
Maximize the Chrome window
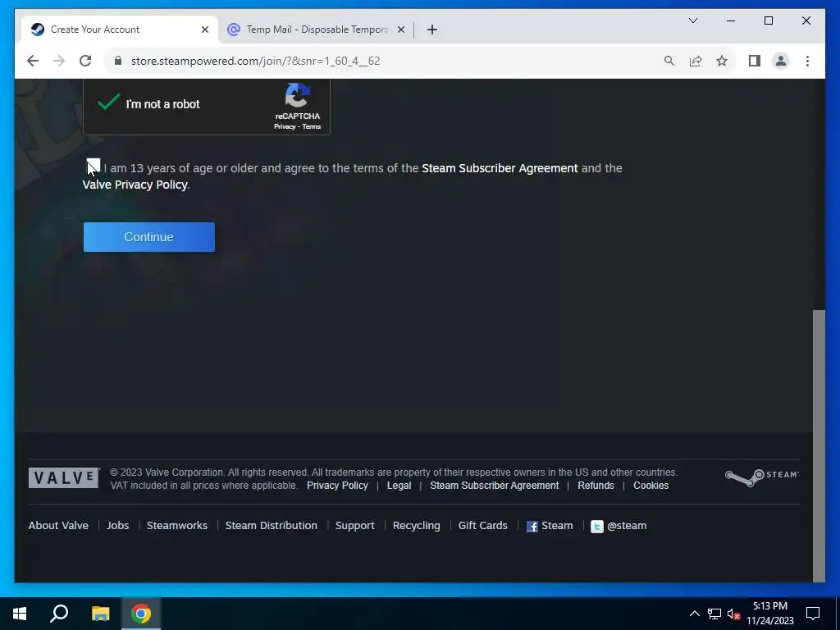coord(768,21)
